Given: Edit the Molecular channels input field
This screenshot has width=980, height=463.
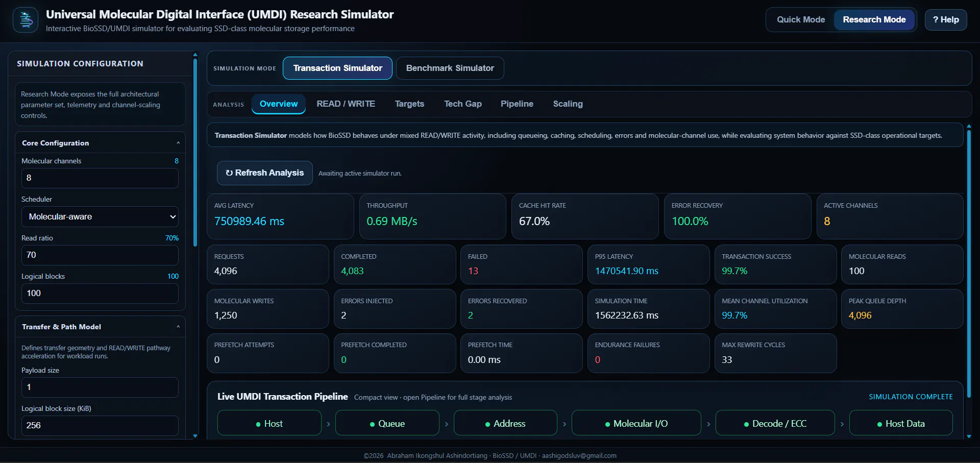Looking at the screenshot, I should pos(100,178).
